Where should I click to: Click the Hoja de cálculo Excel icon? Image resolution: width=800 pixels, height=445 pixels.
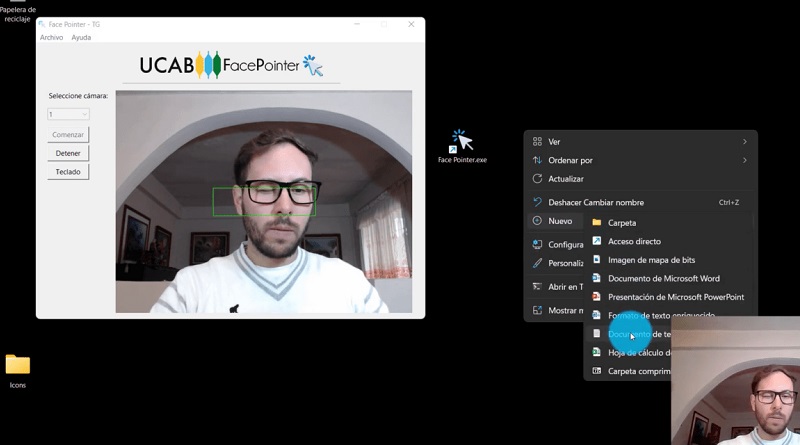point(596,352)
